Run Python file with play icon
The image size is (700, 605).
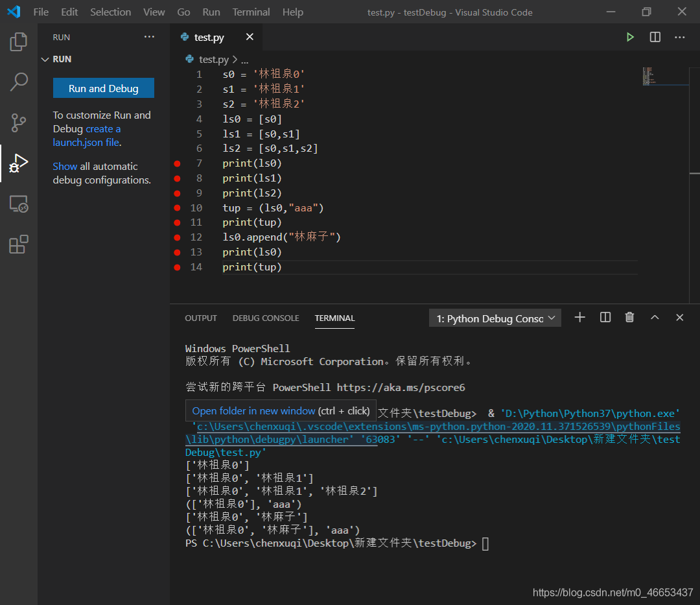(x=630, y=38)
